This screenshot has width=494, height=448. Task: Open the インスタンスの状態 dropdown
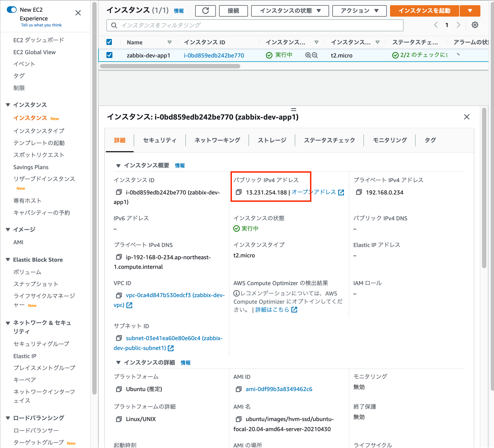point(289,11)
